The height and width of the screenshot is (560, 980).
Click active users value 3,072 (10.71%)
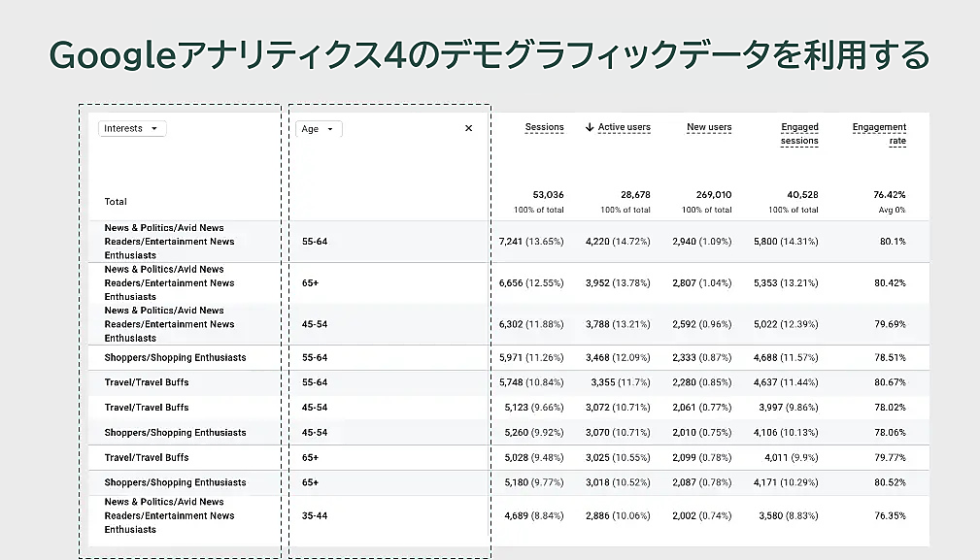[618, 408]
